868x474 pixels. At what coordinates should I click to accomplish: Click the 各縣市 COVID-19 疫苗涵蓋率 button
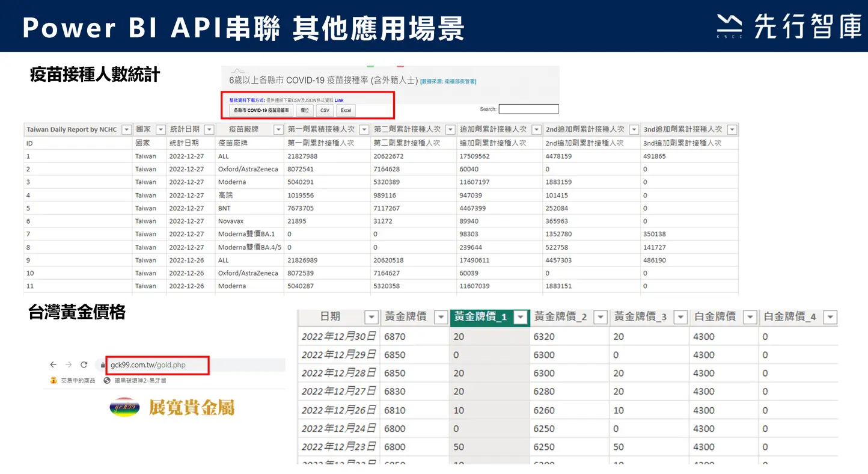pyautogui.click(x=261, y=111)
